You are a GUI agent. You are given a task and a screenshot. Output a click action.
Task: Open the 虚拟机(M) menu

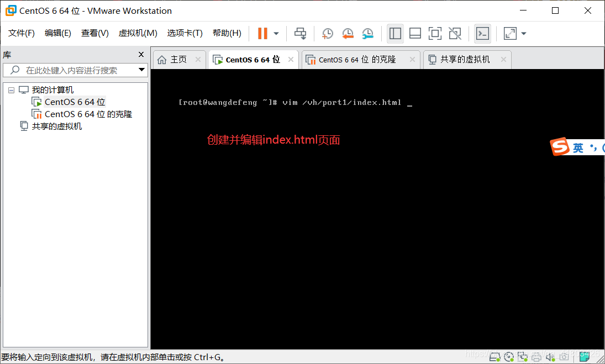tap(137, 33)
